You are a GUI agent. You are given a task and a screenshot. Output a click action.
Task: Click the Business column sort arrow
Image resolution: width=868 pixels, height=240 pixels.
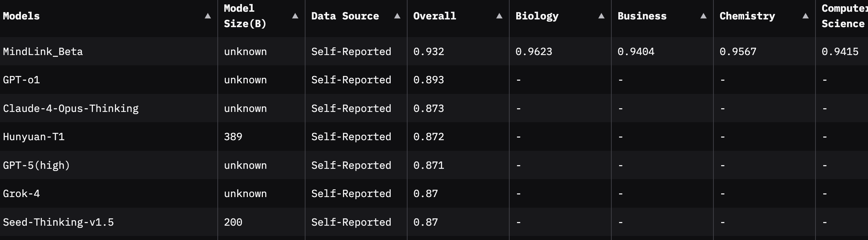704,16
